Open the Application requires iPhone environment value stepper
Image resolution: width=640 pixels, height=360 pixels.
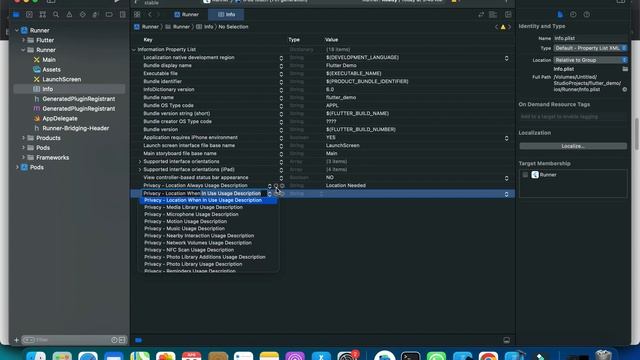(507, 138)
